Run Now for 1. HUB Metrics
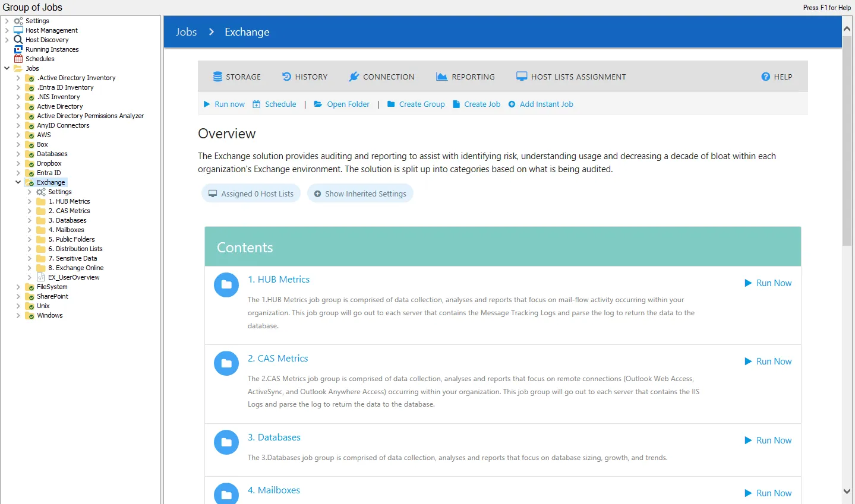 [x=768, y=283]
